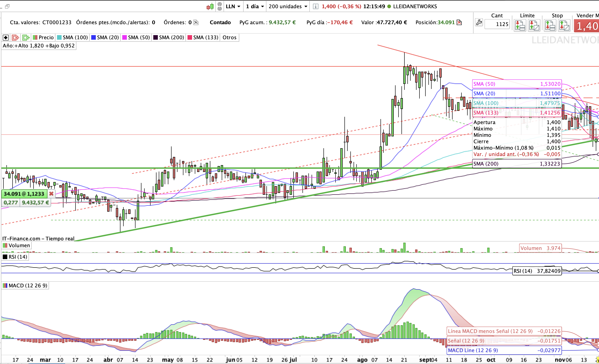Click the info icon before price
The image size is (599, 364).
pos(315,7)
